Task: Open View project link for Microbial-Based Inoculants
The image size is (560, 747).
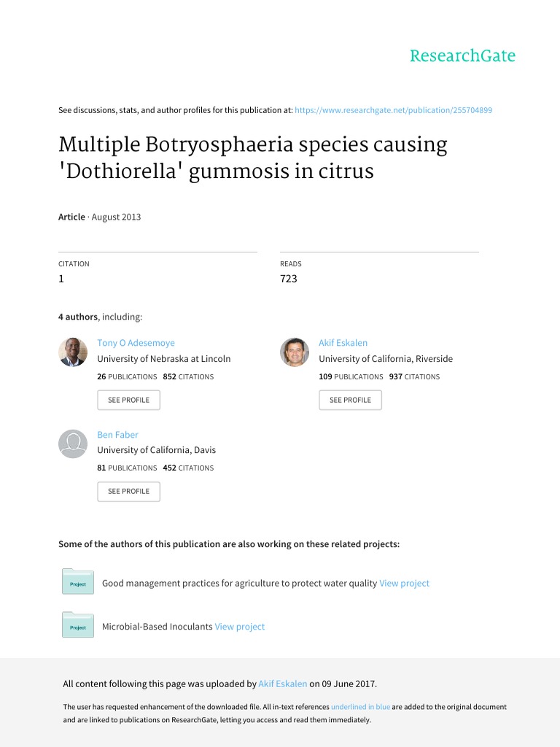Action: coord(240,627)
